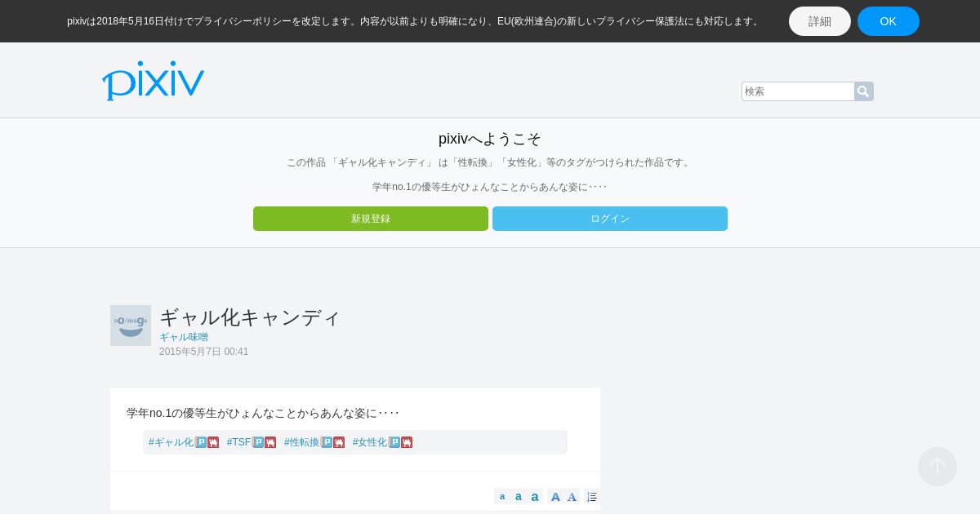Toggle the line spacing icon

[592, 496]
